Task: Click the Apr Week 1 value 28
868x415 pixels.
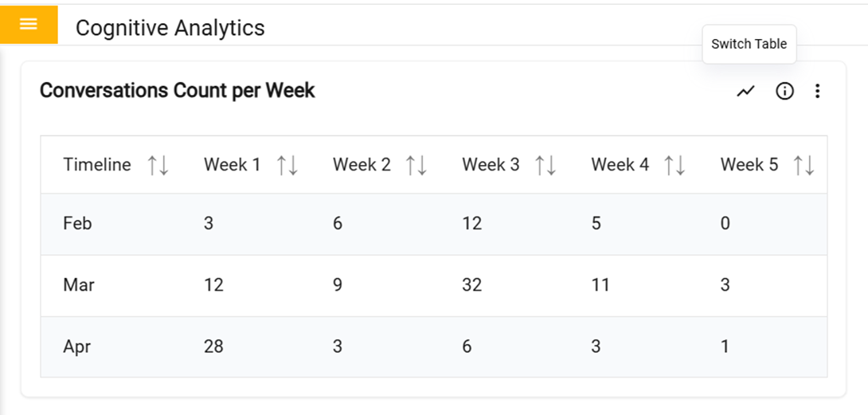Action: [213, 346]
